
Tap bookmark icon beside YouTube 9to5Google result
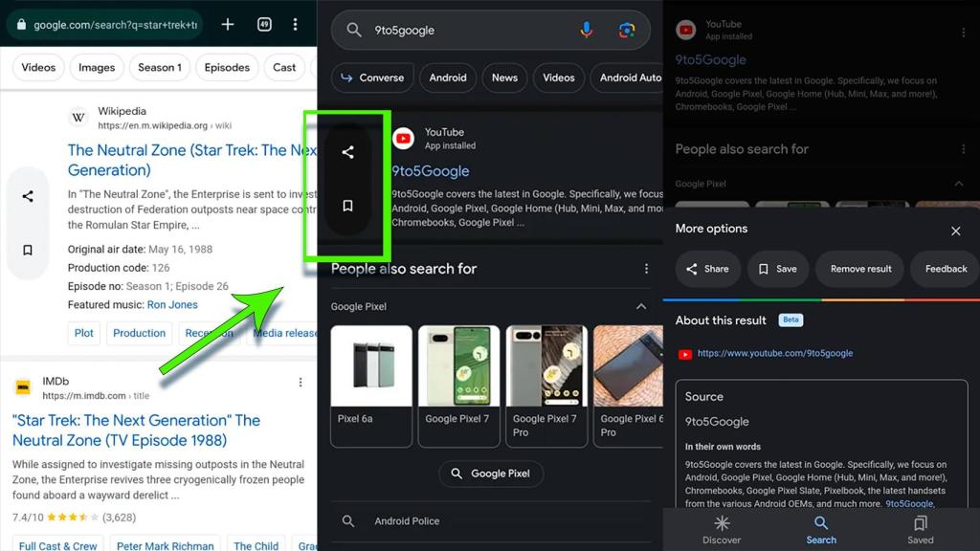(347, 206)
